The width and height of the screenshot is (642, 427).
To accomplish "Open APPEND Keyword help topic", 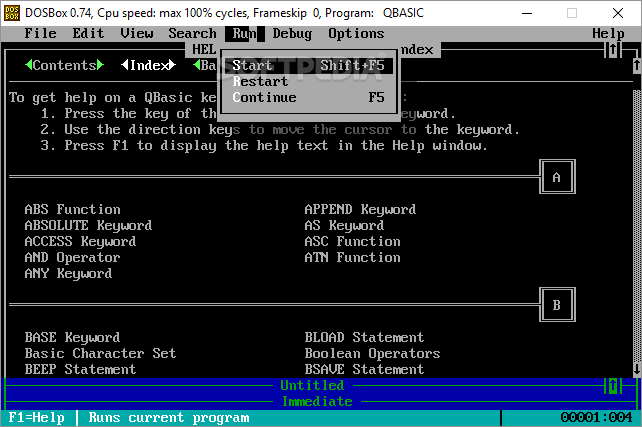I will point(360,209).
